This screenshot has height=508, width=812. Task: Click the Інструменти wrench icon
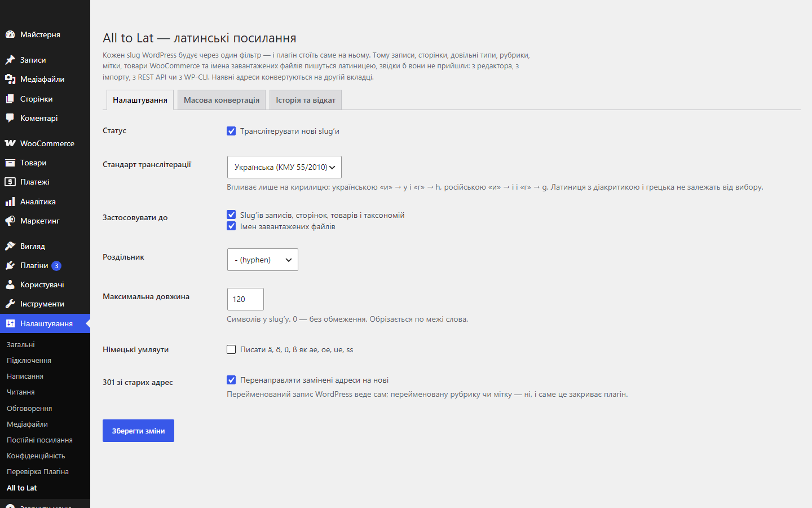click(10, 304)
